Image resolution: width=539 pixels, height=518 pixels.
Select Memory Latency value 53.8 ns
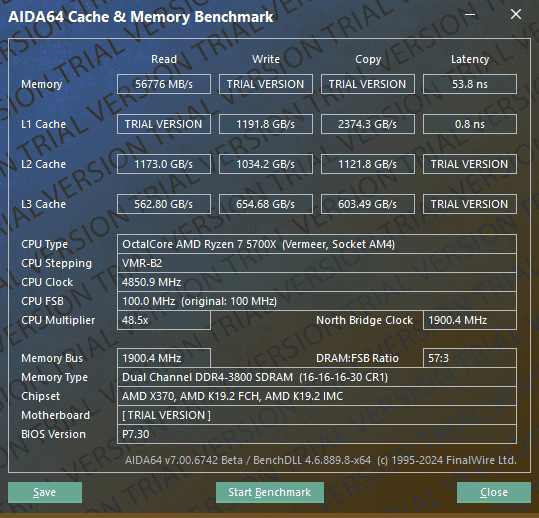pyautogui.click(x=470, y=84)
